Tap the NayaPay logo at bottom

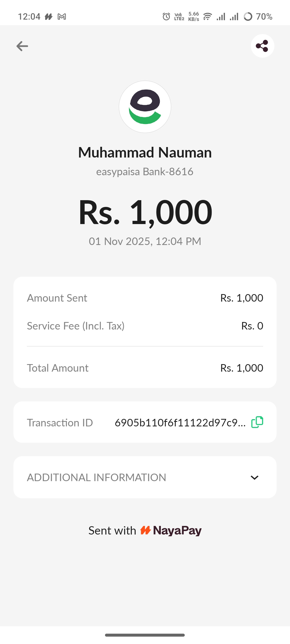pos(171,530)
